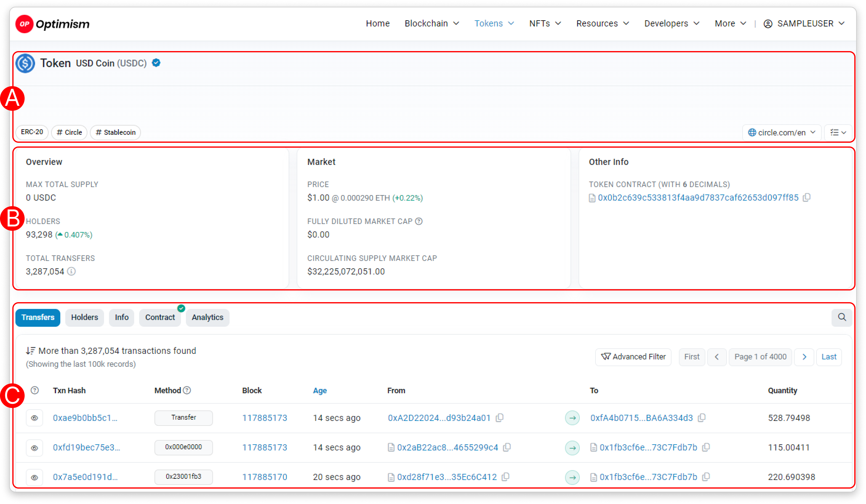The width and height of the screenshot is (866, 504).
Task: Click Fully Diluted Market Cap help icon
Action: coord(419,221)
